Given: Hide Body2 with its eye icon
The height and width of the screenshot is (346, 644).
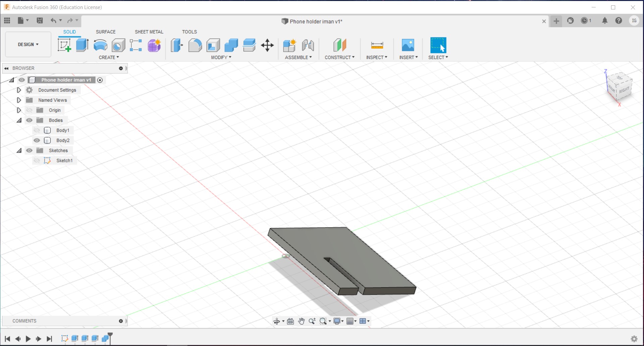Looking at the screenshot, I should (37, 140).
